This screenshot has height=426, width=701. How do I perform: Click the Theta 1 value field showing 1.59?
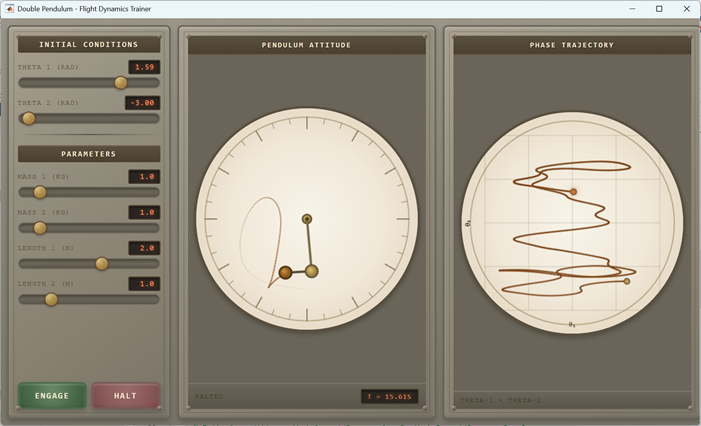144,67
